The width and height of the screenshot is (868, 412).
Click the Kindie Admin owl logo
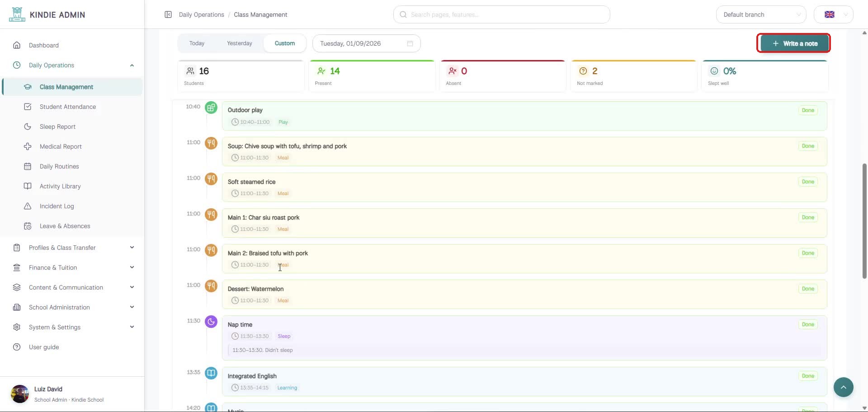pos(17,14)
